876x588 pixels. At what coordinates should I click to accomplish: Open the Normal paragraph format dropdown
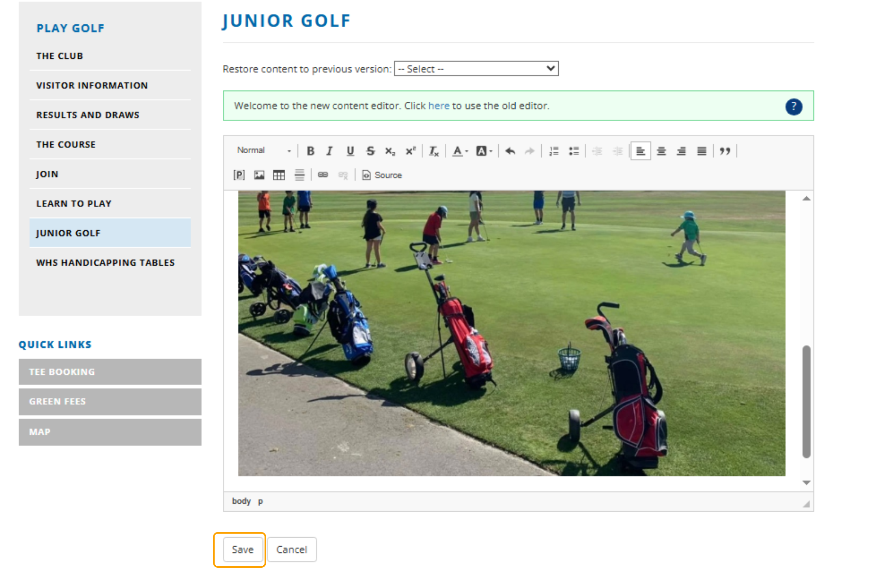[x=264, y=150]
